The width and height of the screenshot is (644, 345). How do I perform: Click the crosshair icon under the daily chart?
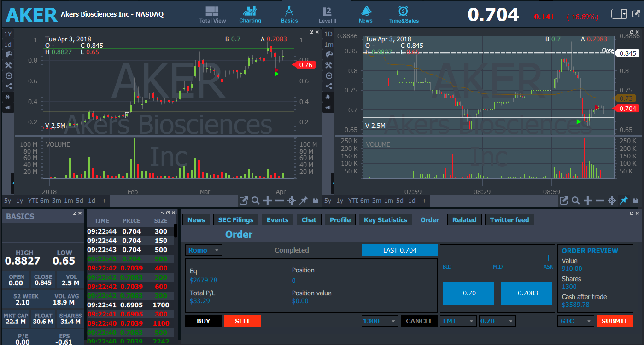click(291, 201)
